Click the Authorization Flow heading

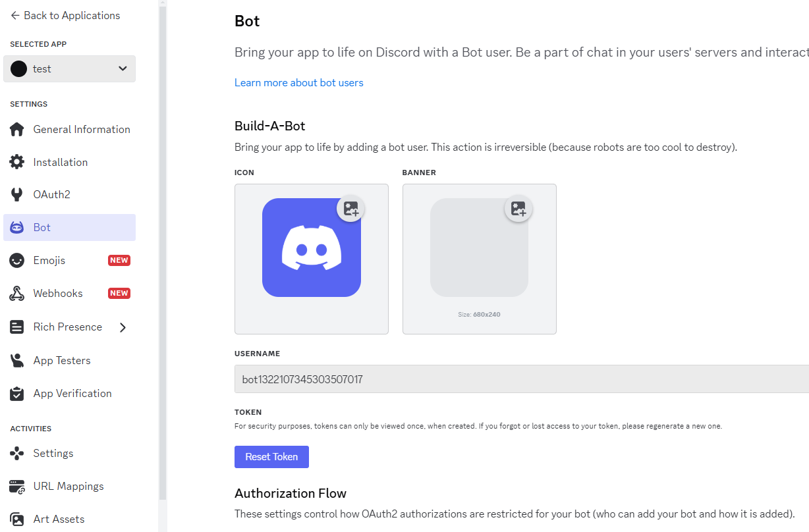point(291,493)
